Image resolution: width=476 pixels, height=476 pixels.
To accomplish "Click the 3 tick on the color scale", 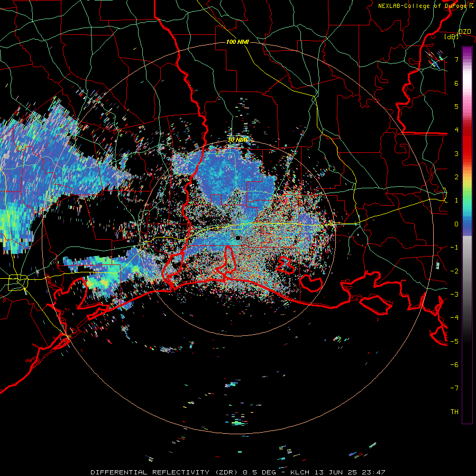I will point(456,153).
